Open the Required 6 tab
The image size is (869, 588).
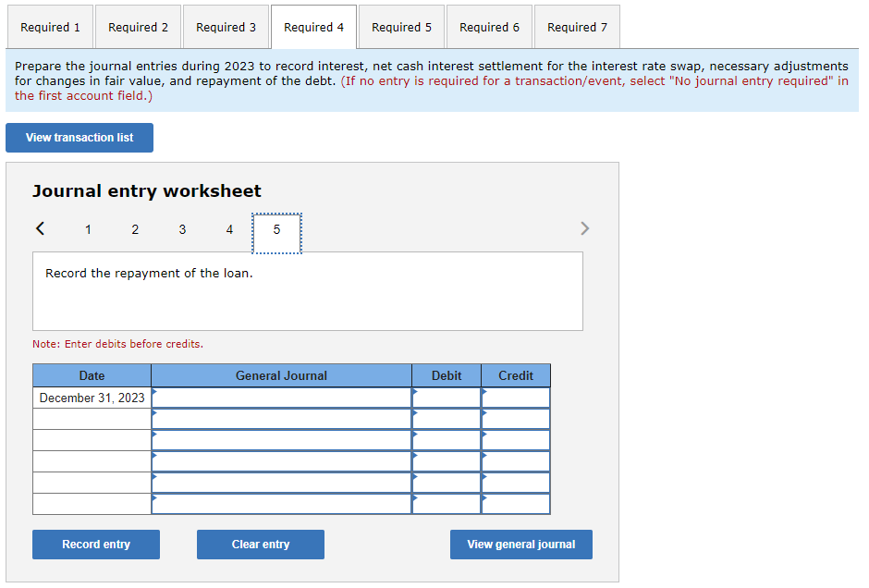click(489, 27)
